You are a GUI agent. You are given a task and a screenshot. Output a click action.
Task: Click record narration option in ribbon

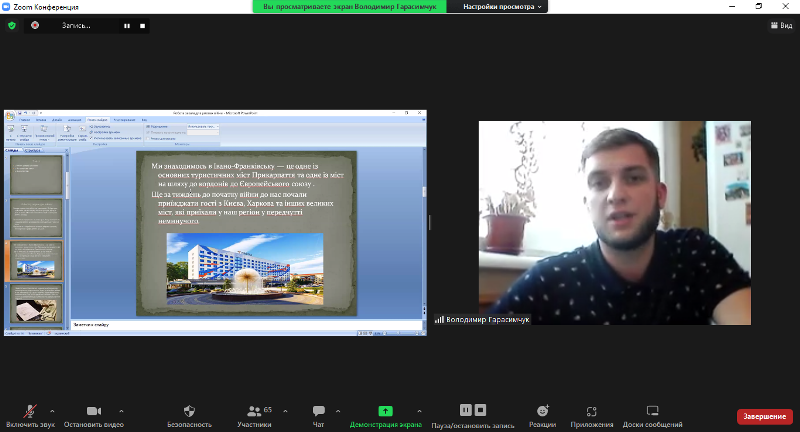tap(100, 126)
